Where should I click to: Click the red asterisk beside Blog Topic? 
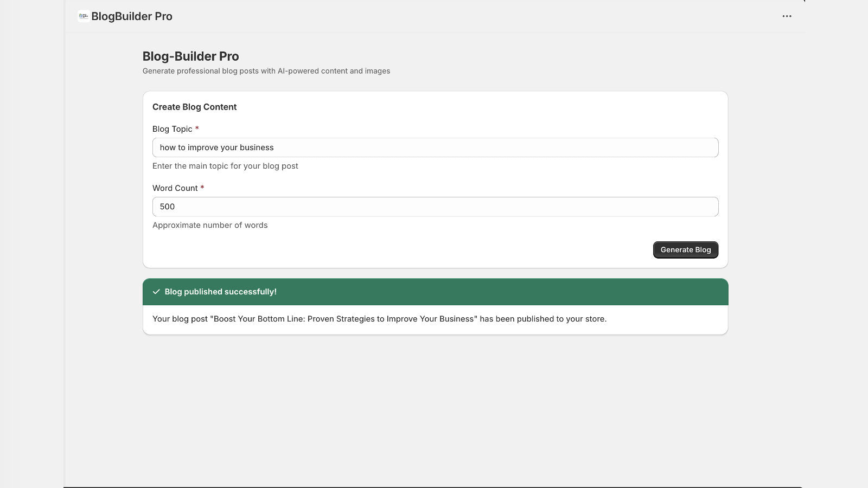click(197, 129)
